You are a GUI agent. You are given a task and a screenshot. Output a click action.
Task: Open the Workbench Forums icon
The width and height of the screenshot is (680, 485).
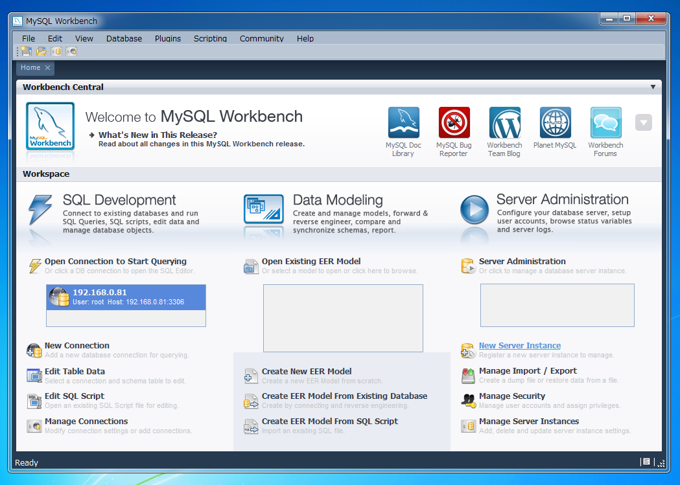point(606,122)
